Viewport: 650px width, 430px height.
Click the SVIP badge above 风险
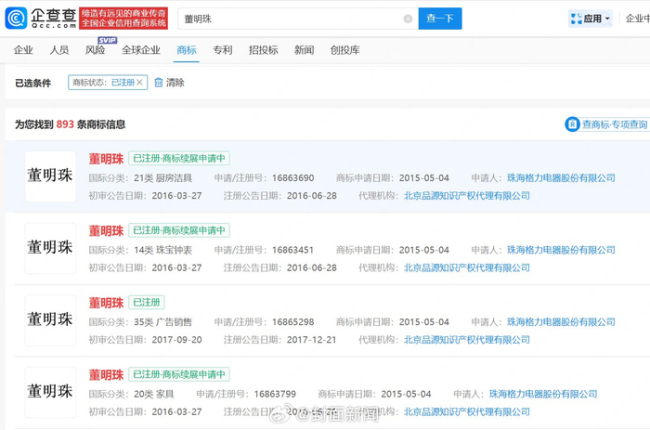pos(107,40)
